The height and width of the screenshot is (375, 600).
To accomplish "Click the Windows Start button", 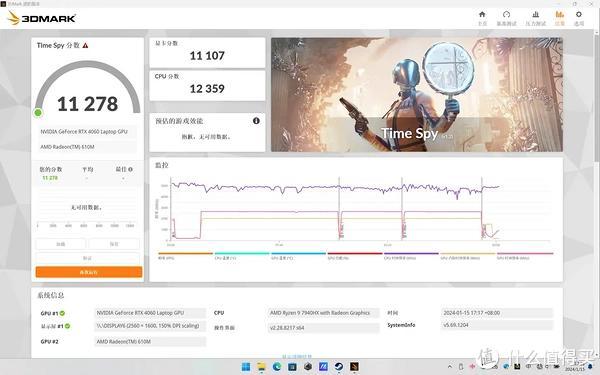I will pos(246,367).
